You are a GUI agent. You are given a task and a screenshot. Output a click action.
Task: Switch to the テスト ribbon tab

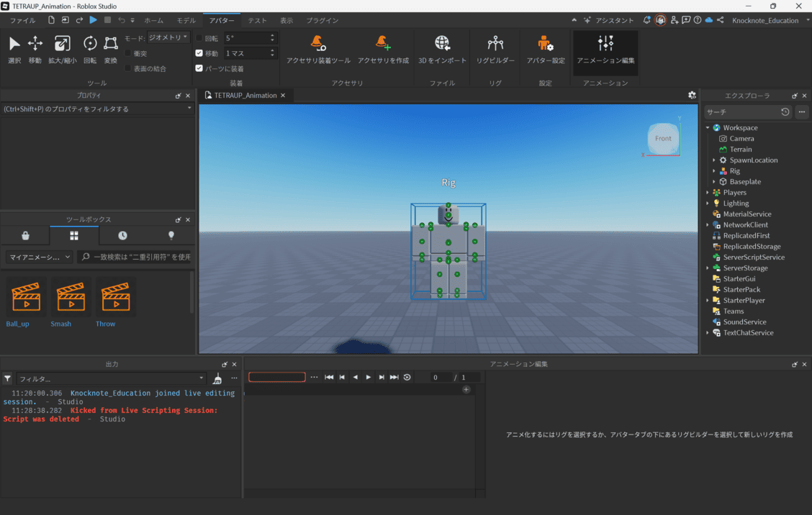pos(258,20)
